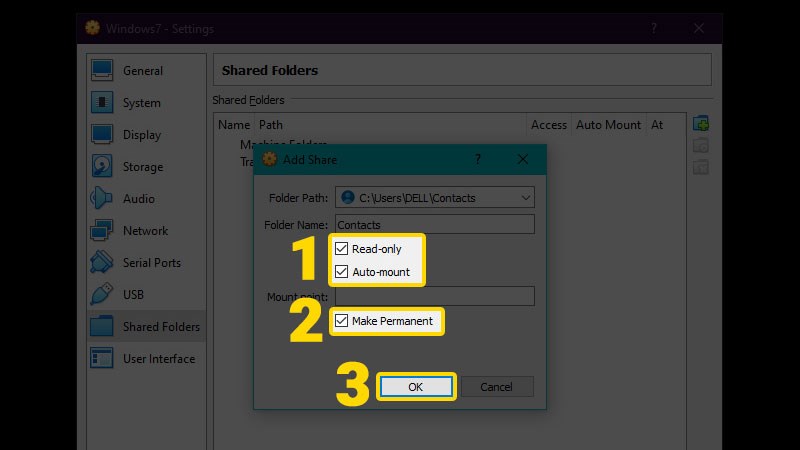Toggle the Read-only checkbox
This screenshot has width=800, height=450.
[341, 248]
